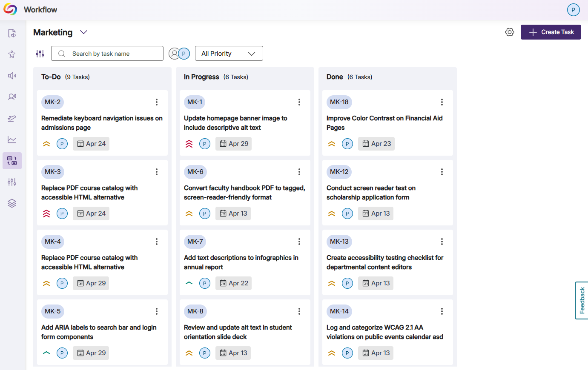Click the settings gear icon near Create Task

tap(509, 32)
